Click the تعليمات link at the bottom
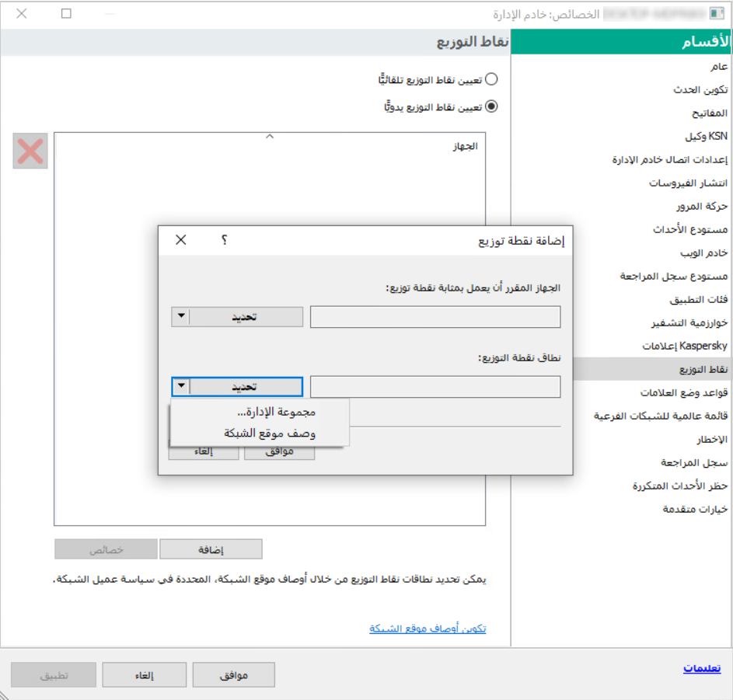This screenshot has width=733, height=700. coord(700,670)
